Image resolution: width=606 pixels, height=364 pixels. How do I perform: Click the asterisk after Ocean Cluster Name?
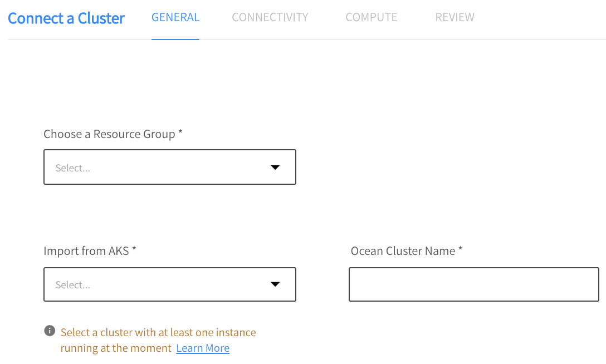(460, 250)
